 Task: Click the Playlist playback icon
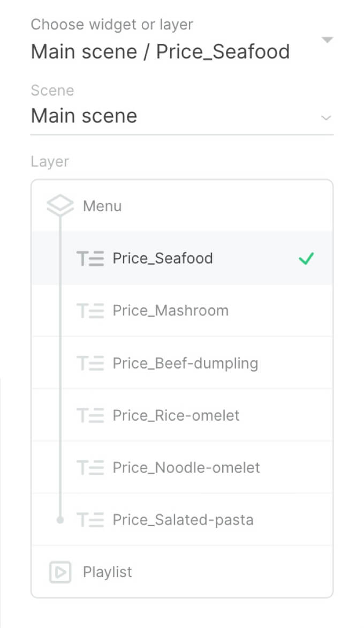click(60, 571)
